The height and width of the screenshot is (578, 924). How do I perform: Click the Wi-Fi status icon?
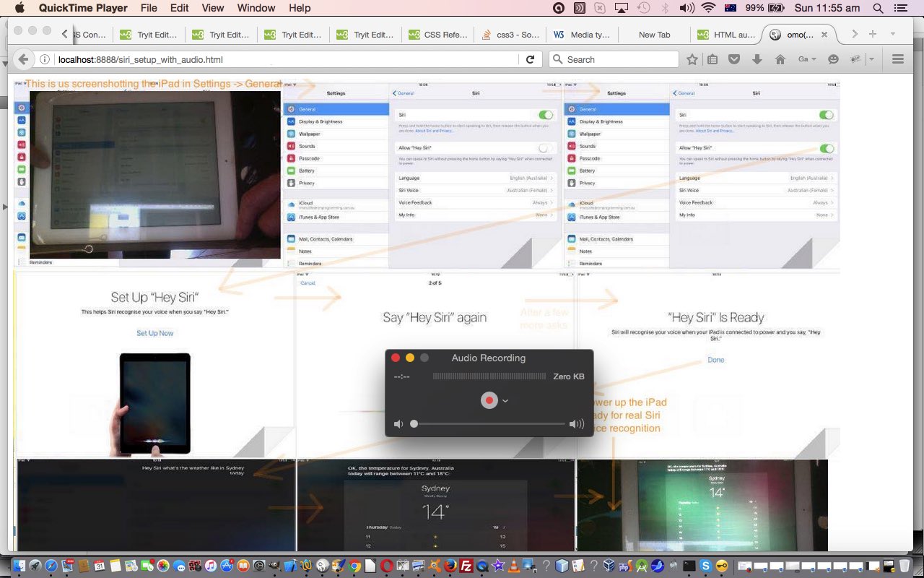[708, 8]
